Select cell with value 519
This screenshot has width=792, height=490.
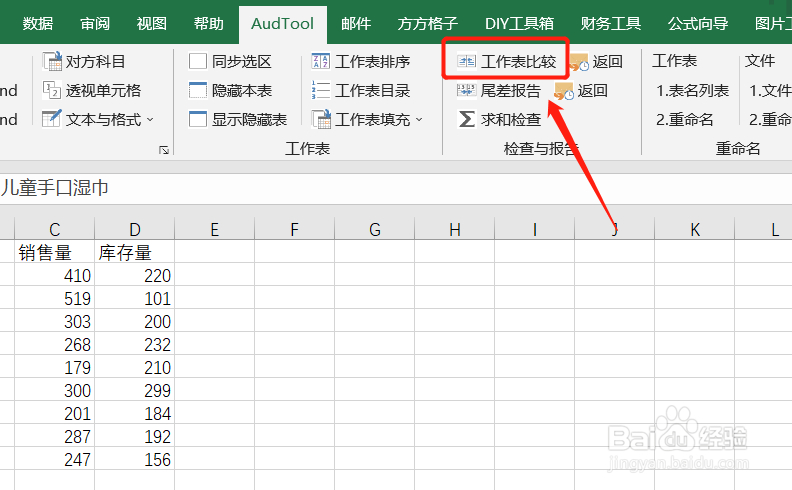click(55, 298)
